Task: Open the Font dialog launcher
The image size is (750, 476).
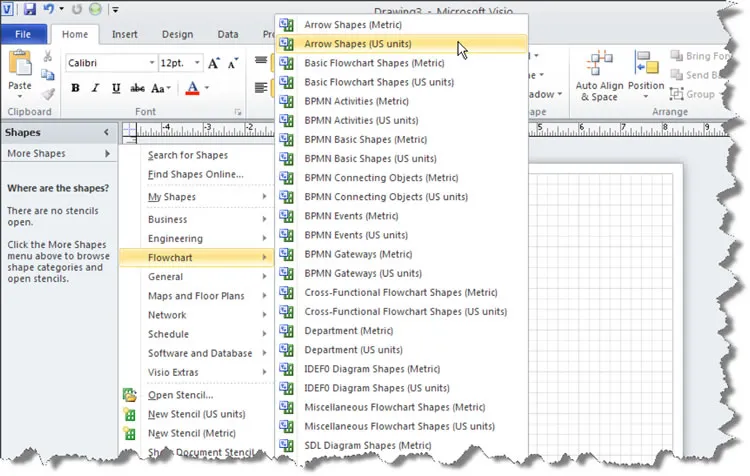Action: click(238, 112)
